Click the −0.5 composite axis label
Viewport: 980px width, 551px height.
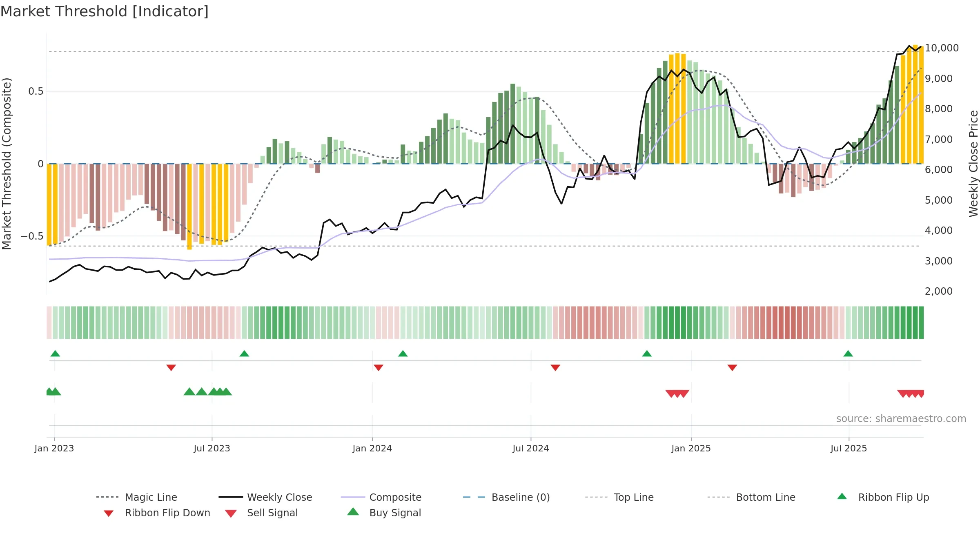[x=32, y=236]
